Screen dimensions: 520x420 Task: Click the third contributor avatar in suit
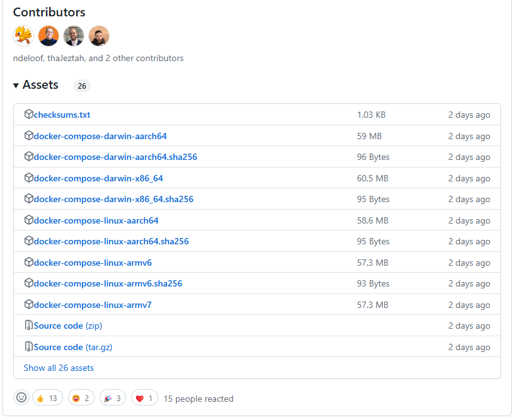pos(74,36)
